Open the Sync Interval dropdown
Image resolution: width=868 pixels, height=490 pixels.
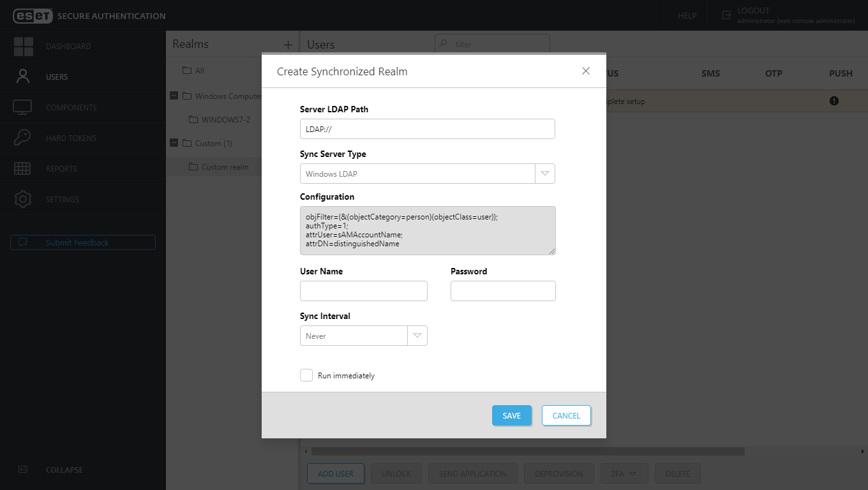(417, 336)
